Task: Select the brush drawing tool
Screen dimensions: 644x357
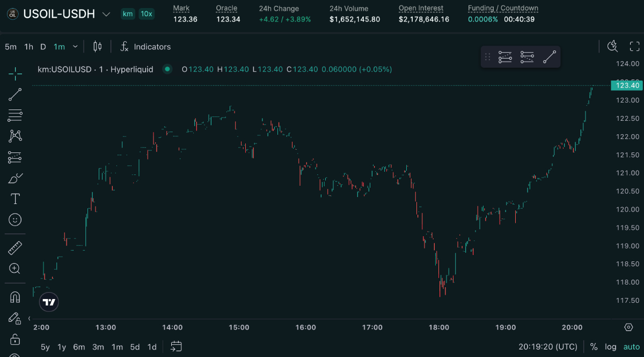Action: 15,178
